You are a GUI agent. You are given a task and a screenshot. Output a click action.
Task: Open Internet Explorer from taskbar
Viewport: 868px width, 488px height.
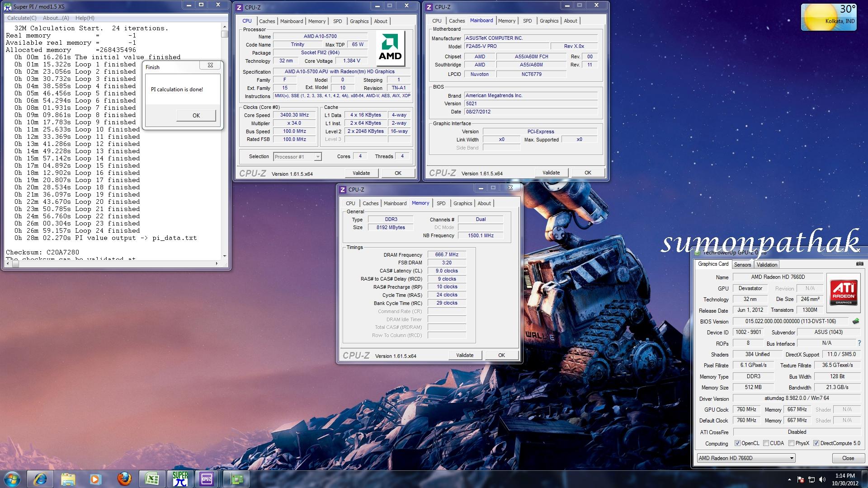tap(40, 479)
